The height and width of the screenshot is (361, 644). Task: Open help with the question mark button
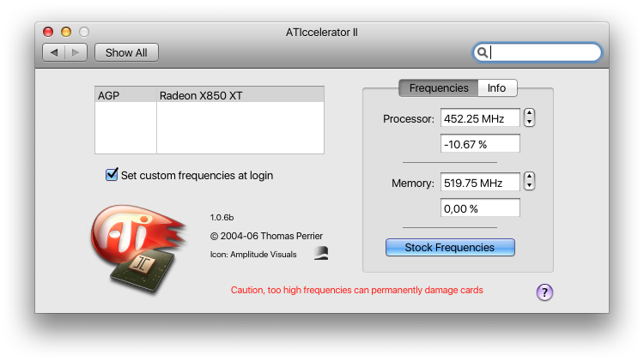click(x=544, y=292)
